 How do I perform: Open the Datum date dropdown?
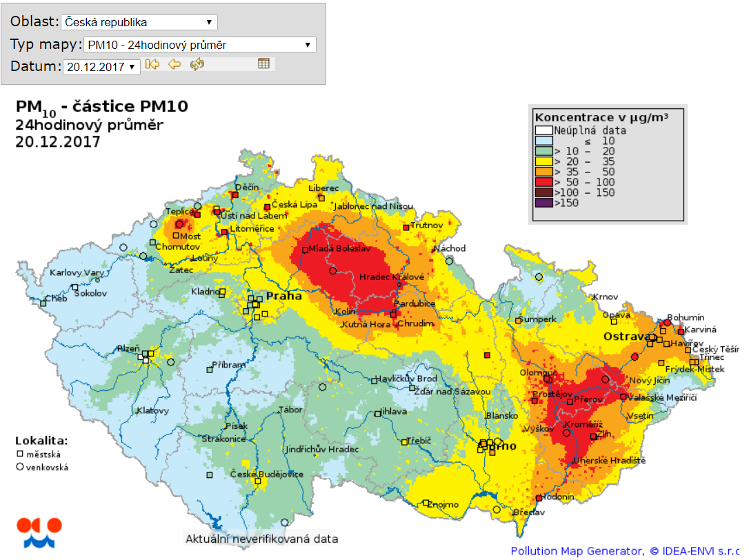tap(102, 67)
